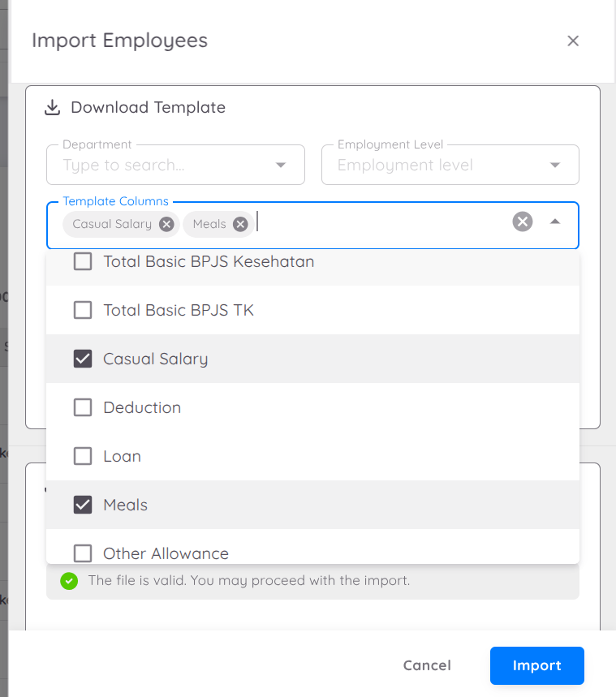
Task: Focus the Department search input field
Action: click(x=162, y=166)
